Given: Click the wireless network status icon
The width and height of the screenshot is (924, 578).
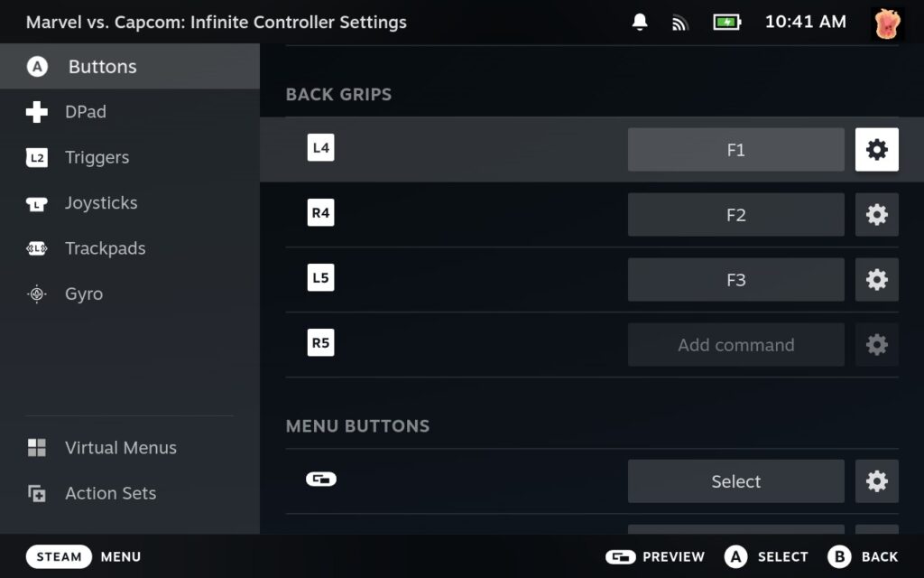Looking at the screenshot, I should pyautogui.click(x=680, y=23).
